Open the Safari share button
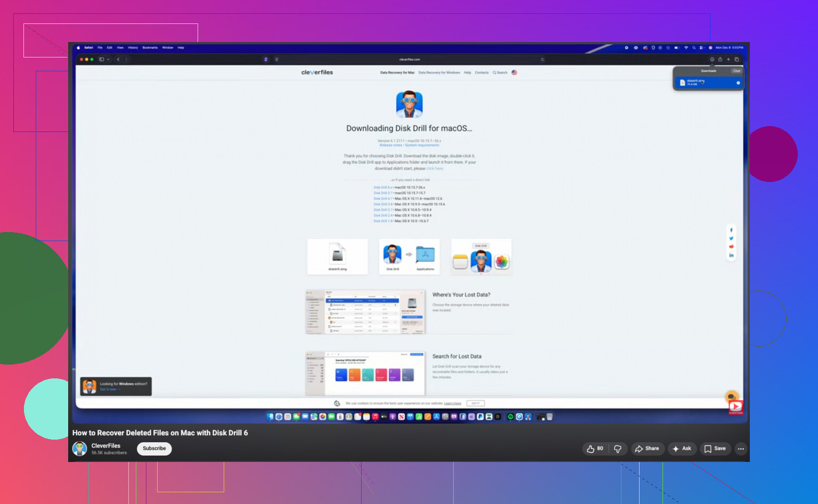The height and width of the screenshot is (504, 818). 720,59
